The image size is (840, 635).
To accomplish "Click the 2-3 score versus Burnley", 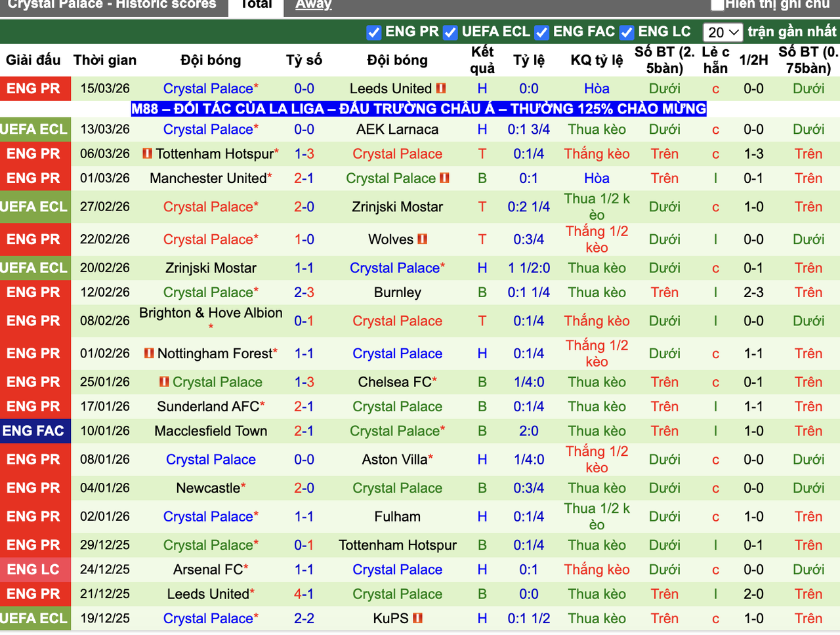I will [x=304, y=292].
